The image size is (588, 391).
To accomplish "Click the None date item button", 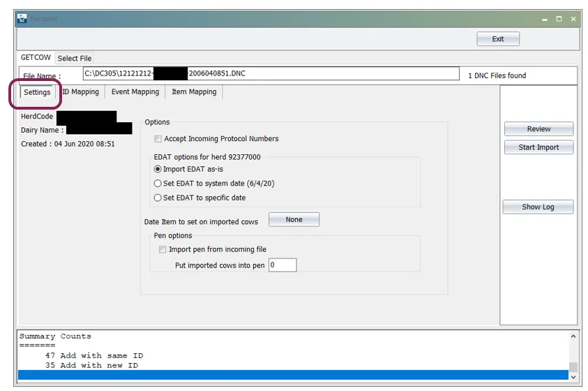I will (294, 219).
